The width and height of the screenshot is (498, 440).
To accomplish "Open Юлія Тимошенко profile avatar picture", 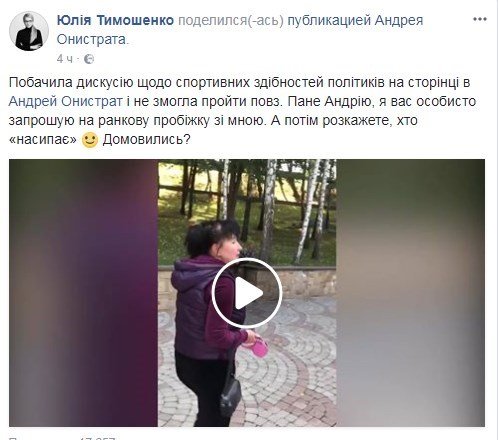I will (29, 31).
